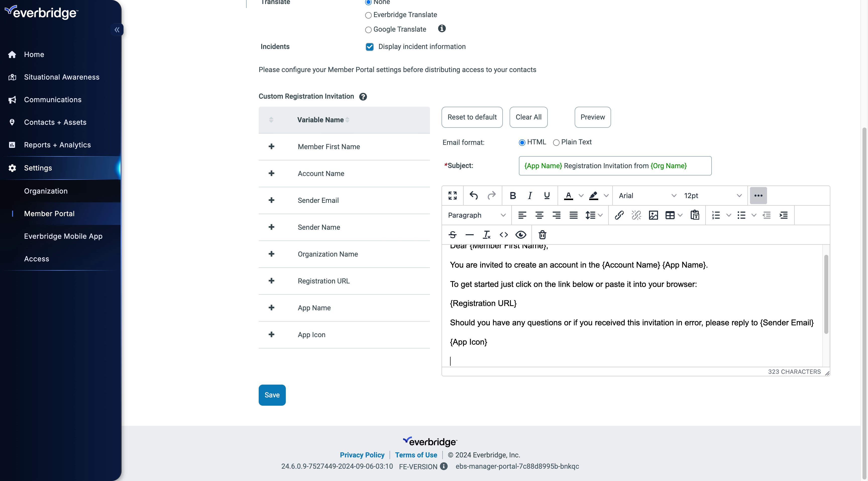The width and height of the screenshot is (868, 481).
Task: Click Reset to default button
Action: (x=472, y=117)
